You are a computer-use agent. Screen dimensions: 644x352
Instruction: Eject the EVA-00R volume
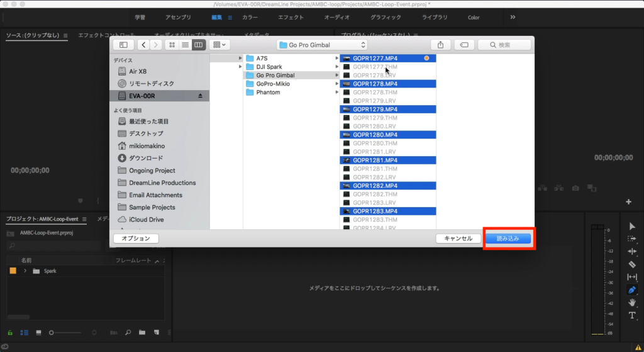tap(200, 96)
